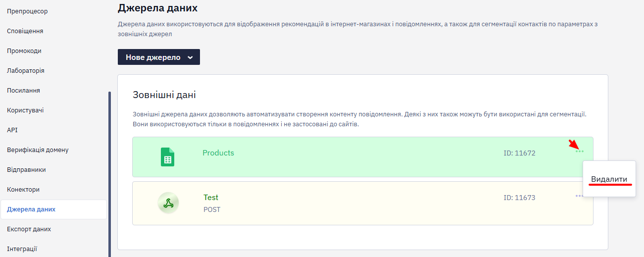Open three-dots menu on Test row
Image resolution: width=644 pixels, height=257 pixels.
click(579, 196)
